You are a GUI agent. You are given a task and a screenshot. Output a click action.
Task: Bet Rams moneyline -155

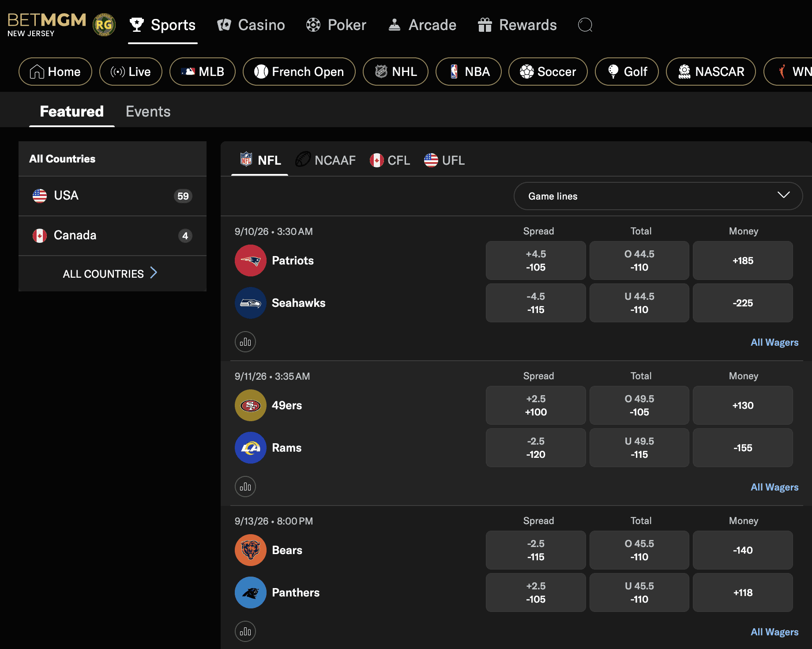tap(743, 448)
